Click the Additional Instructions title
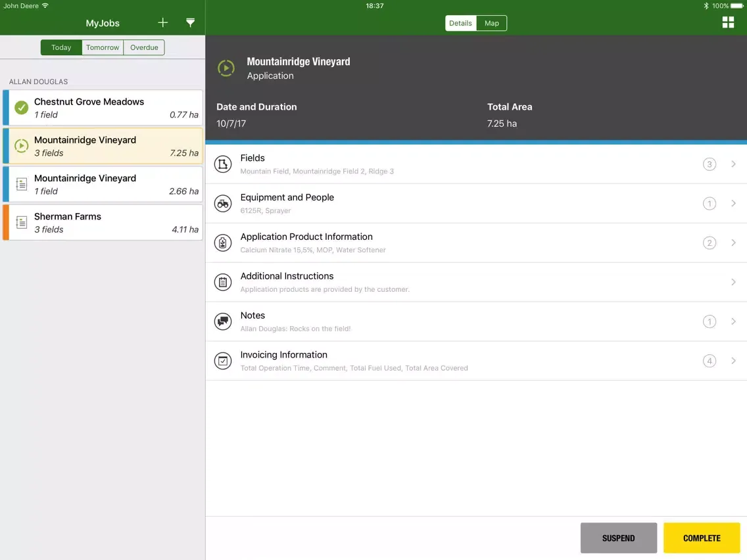Image resolution: width=747 pixels, height=560 pixels. [x=287, y=276]
